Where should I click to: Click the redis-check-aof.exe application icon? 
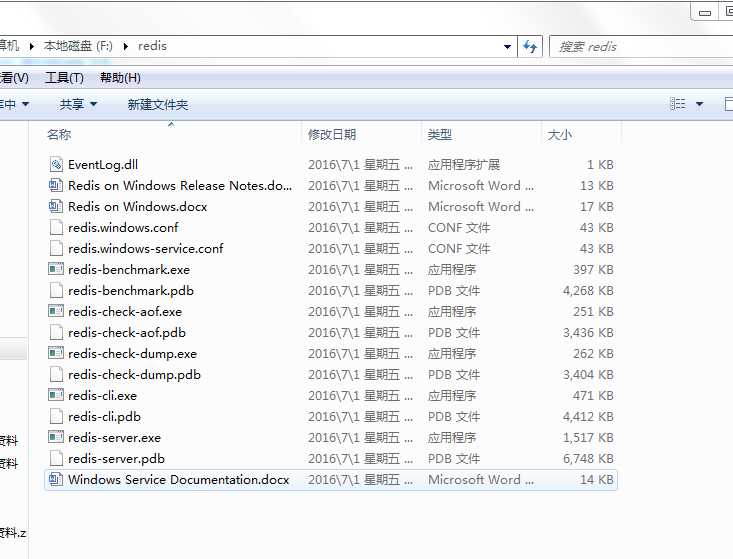pyautogui.click(x=56, y=311)
